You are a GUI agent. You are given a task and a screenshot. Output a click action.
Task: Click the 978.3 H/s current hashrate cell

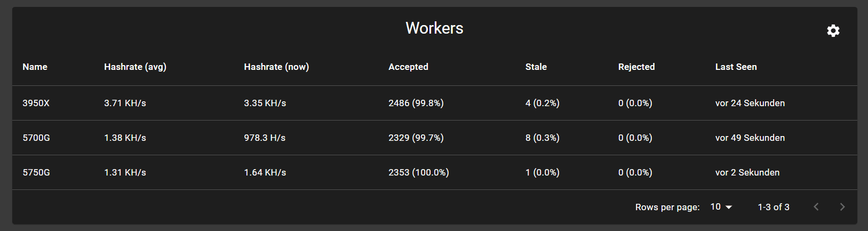(265, 138)
